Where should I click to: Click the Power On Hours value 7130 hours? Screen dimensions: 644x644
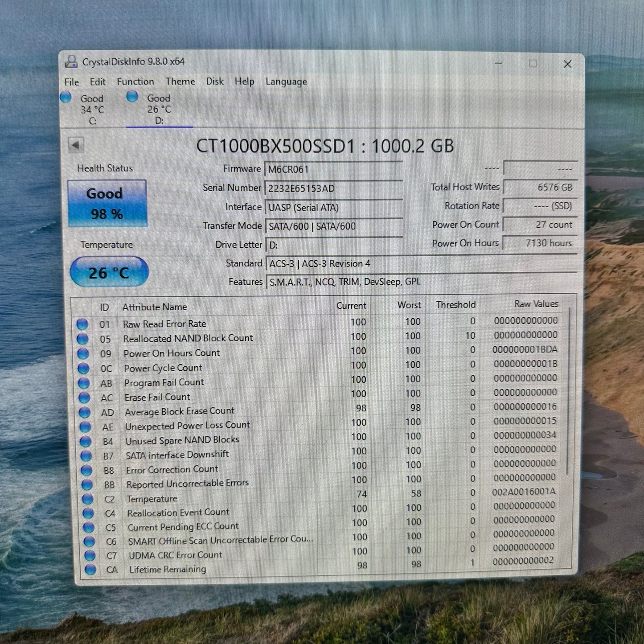pos(540,243)
